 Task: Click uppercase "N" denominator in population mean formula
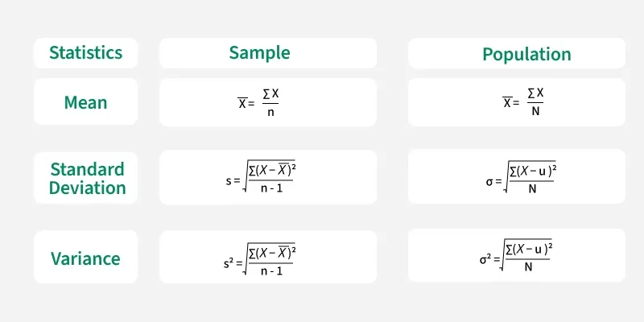535,110
